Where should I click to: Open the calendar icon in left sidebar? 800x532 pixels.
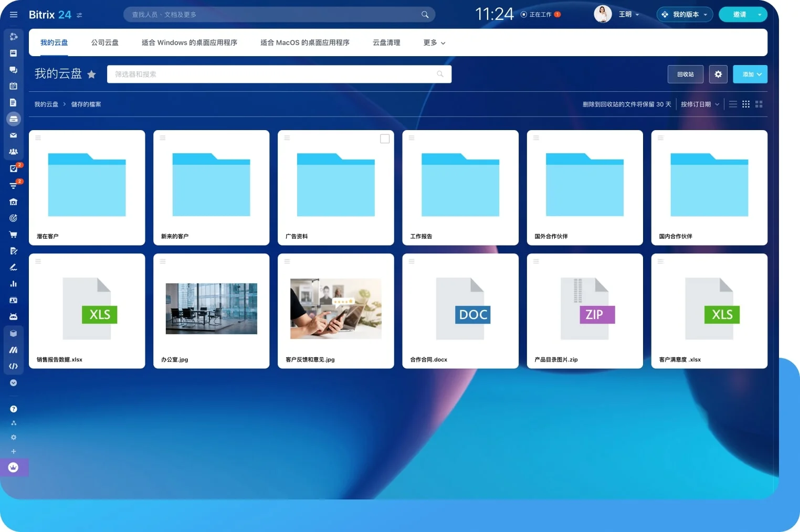pos(14,86)
